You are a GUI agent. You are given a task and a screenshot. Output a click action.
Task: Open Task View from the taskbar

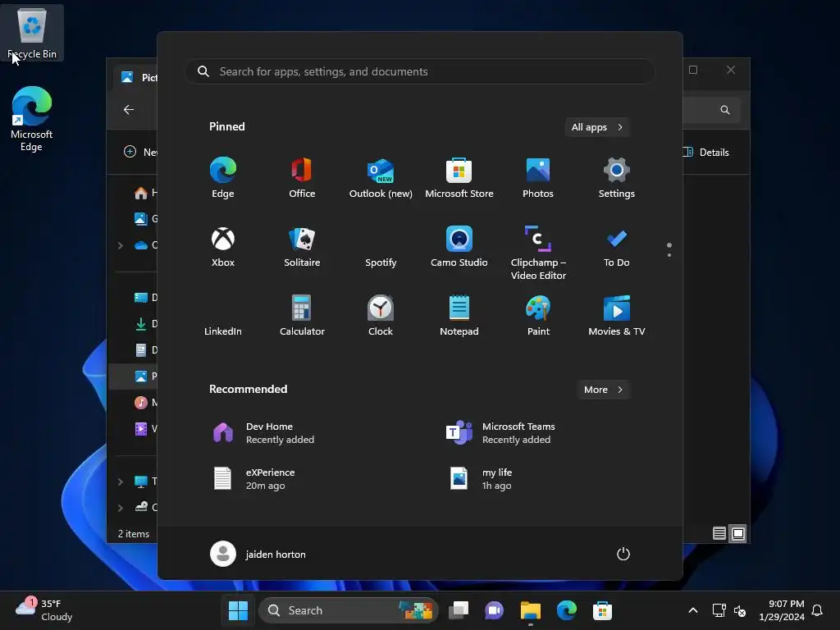[459, 610]
